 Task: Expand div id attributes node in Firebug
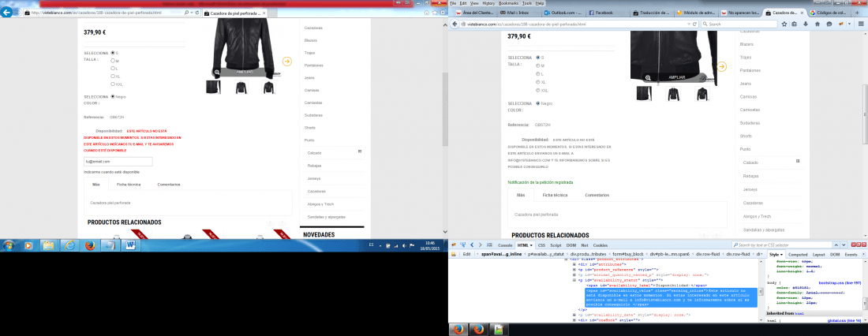574,264
